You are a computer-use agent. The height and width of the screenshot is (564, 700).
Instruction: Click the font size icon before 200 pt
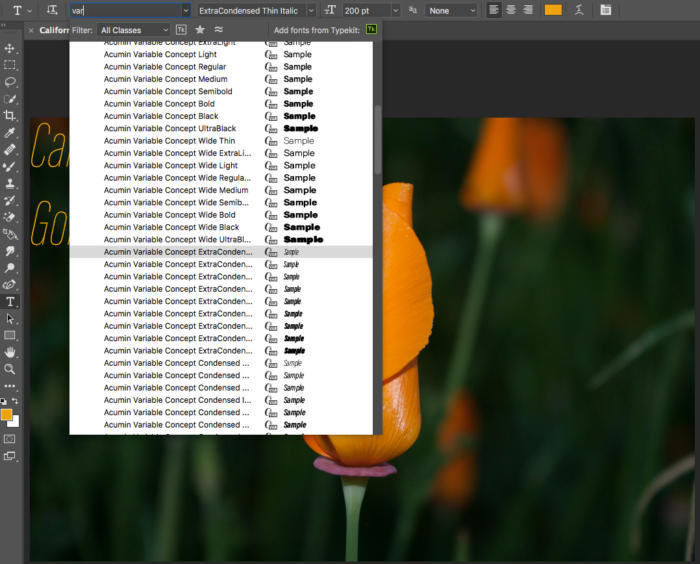330,10
